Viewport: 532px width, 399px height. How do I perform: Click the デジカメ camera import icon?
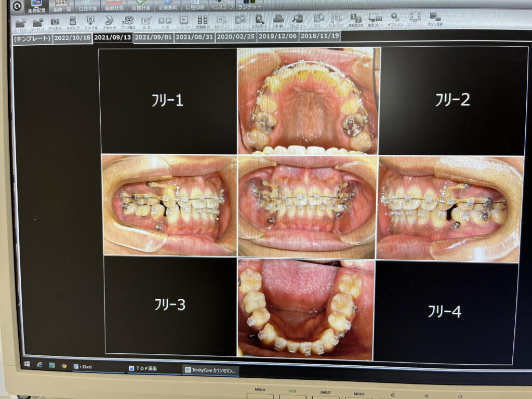55,22
